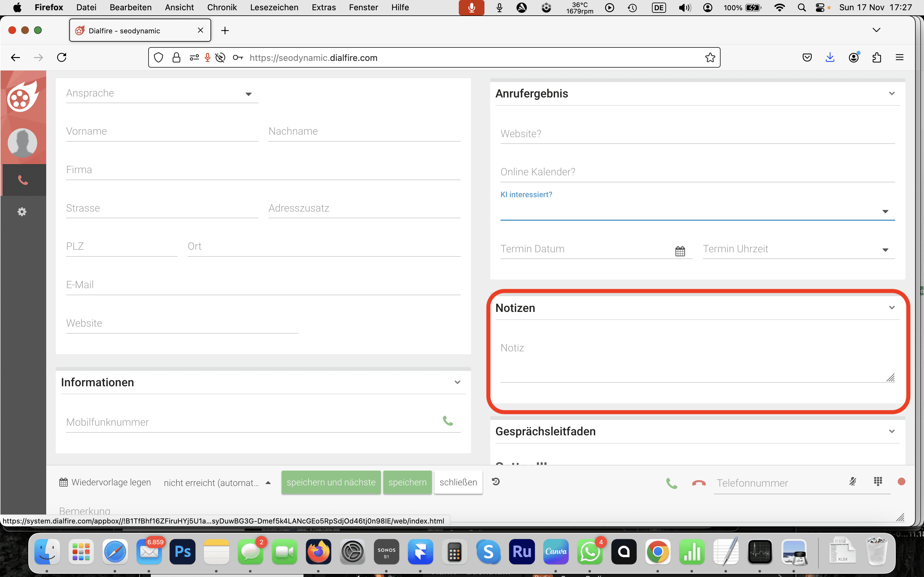
Task: Click speichern und nächste button
Action: tap(331, 482)
